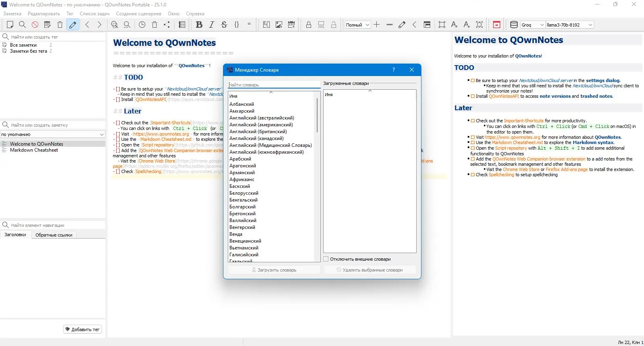Image resolution: width=644 pixels, height=346 pixels.
Task: Click the insert code block braces icon
Action: click(x=237, y=25)
